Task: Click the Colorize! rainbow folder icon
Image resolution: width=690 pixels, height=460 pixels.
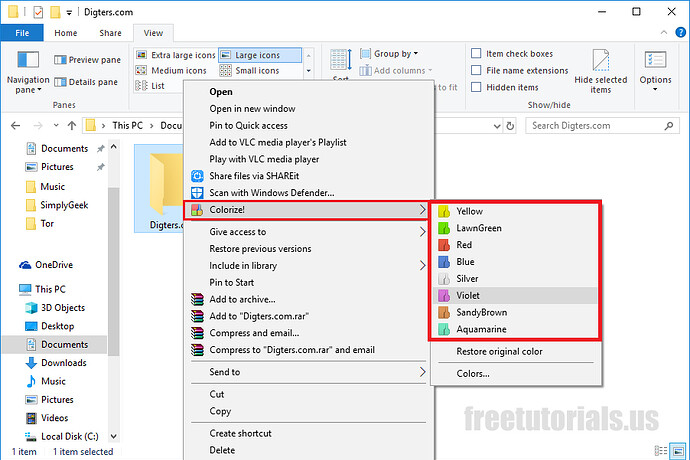Action: click(x=197, y=210)
